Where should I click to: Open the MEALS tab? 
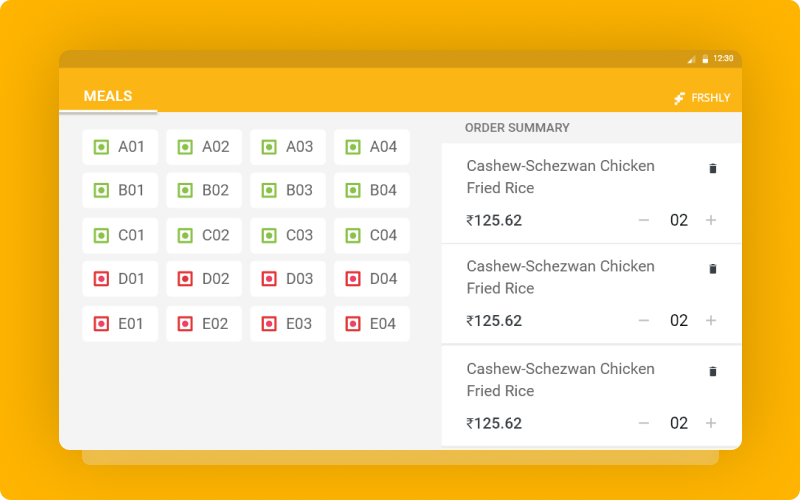(x=108, y=96)
